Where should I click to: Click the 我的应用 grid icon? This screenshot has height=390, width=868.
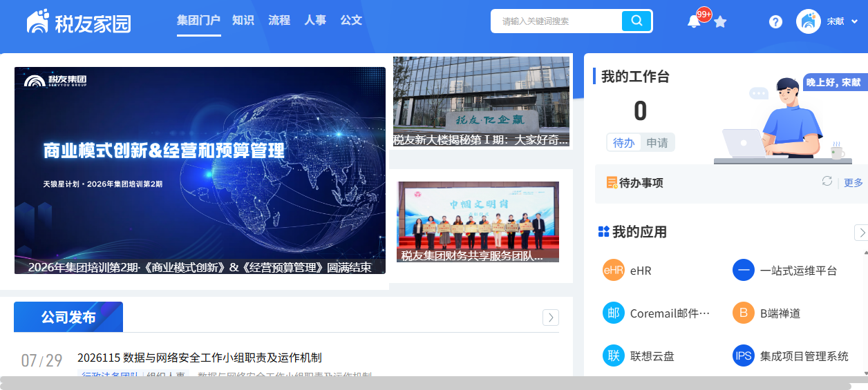(603, 232)
